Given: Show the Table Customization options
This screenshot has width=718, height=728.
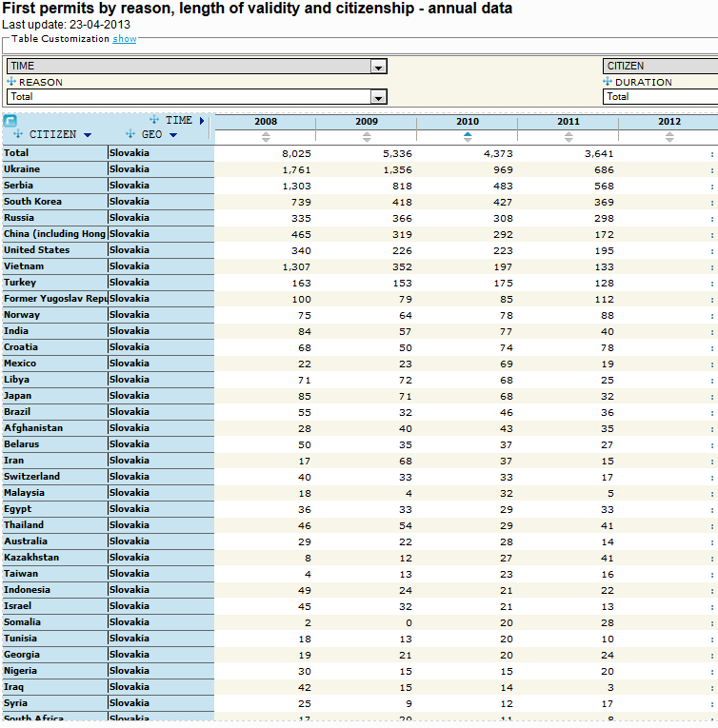Looking at the screenshot, I should [125, 39].
